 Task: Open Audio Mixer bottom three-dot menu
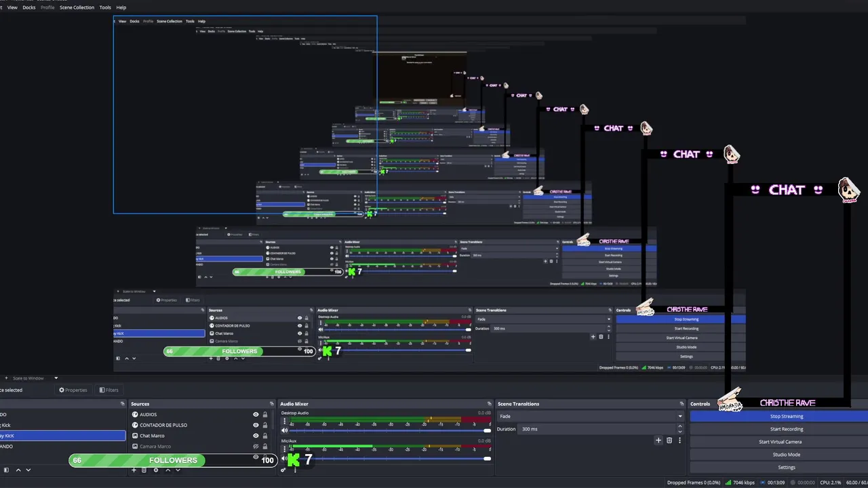(x=295, y=470)
